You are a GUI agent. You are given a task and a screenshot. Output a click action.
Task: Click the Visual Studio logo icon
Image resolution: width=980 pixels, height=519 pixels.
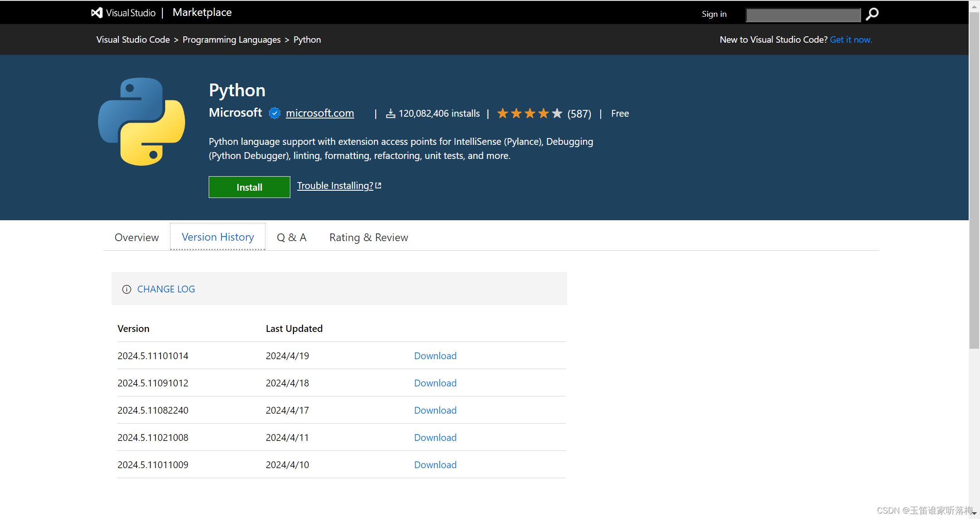pos(97,13)
